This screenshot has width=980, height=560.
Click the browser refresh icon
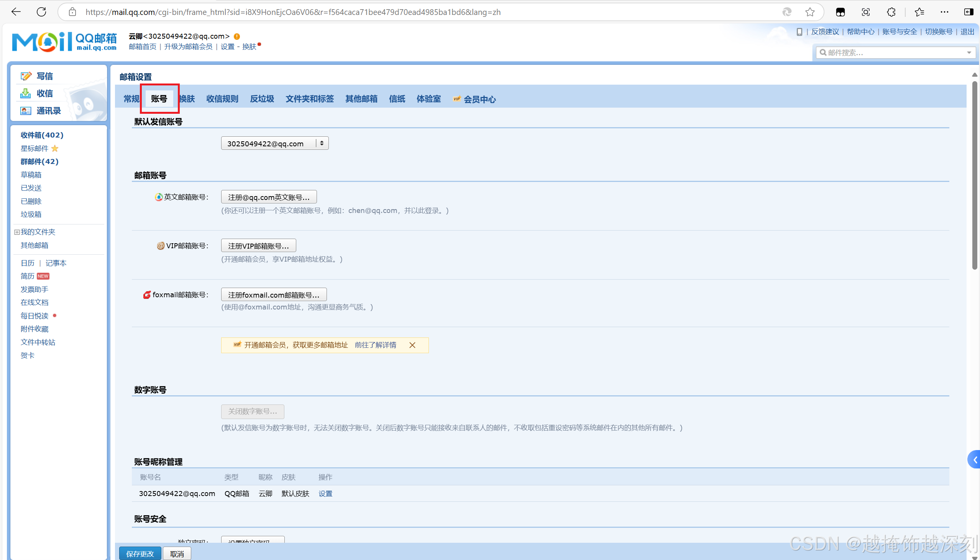(41, 12)
